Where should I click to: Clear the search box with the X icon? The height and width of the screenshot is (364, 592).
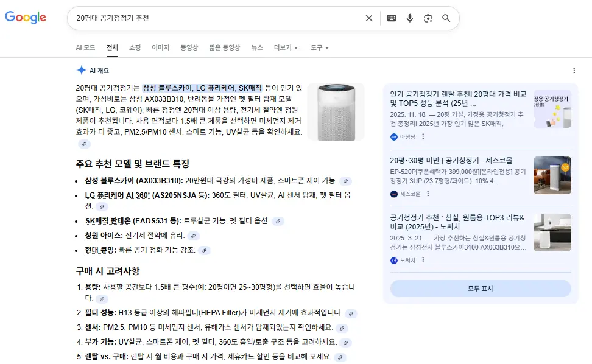tap(369, 18)
